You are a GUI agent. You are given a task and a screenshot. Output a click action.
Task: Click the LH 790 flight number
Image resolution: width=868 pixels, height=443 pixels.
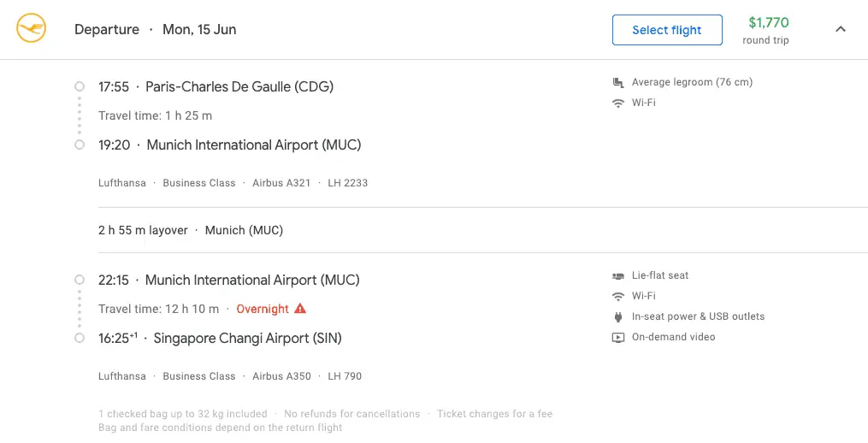click(x=345, y=376)
